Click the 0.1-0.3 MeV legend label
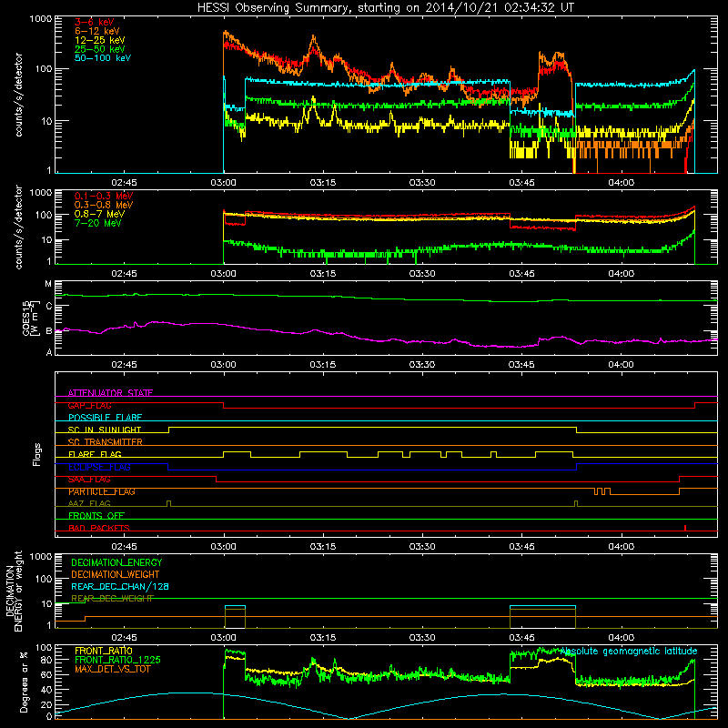This screenshot has width=728, height=728. coord(104,196)
